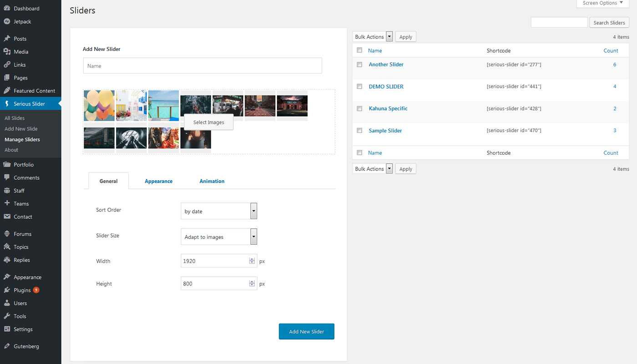This screenshot has width=637, height=364.
Task: Open the top Bulk Actions dropdown
Action: click(373, 37)
